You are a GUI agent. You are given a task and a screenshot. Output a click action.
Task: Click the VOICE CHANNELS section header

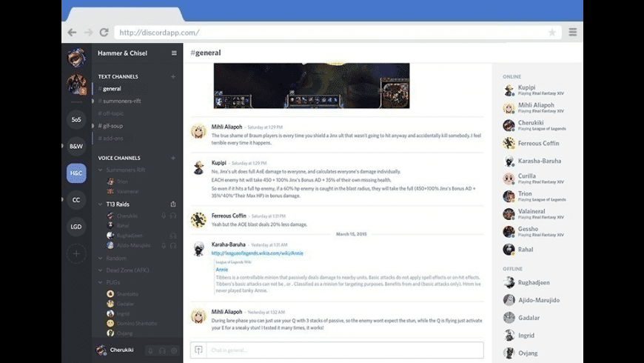tap(119, 158)
